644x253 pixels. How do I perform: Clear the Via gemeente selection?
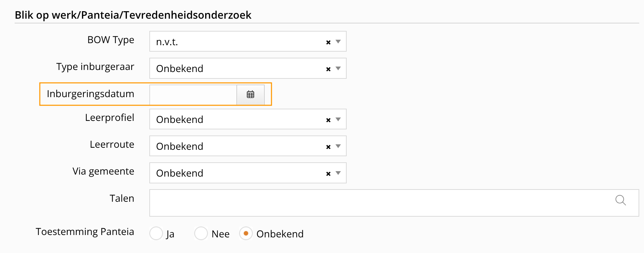point(328,174)
